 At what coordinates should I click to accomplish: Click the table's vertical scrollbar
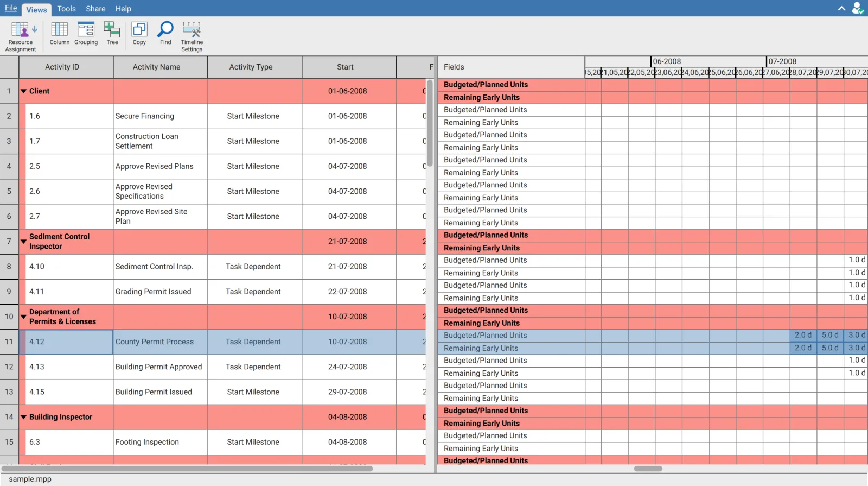point(430,123)
